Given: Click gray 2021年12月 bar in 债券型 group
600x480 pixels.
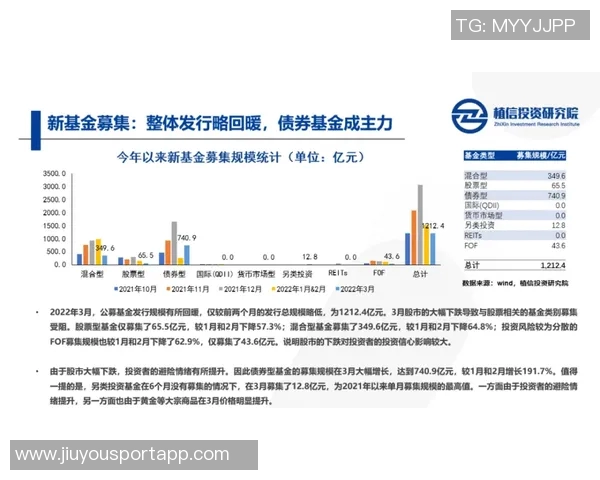Looking at the screenshot, I should point(174,243).
